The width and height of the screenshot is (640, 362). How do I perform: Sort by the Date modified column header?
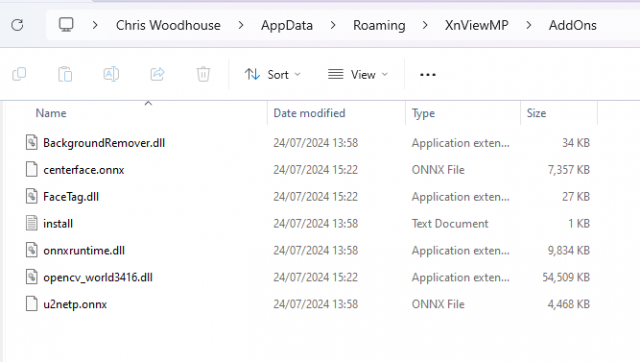[x=309, y=113]
